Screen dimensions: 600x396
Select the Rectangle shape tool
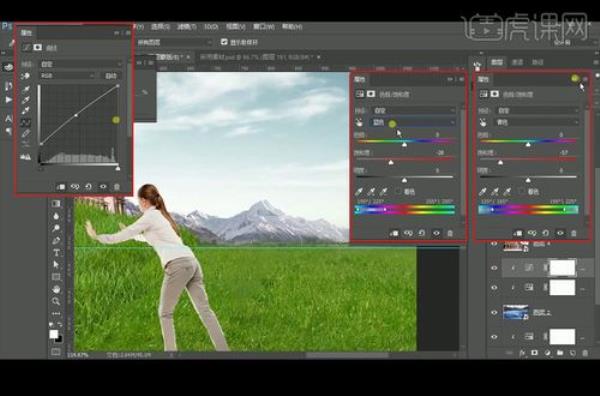pyautogui.click(x=56, y=277)
